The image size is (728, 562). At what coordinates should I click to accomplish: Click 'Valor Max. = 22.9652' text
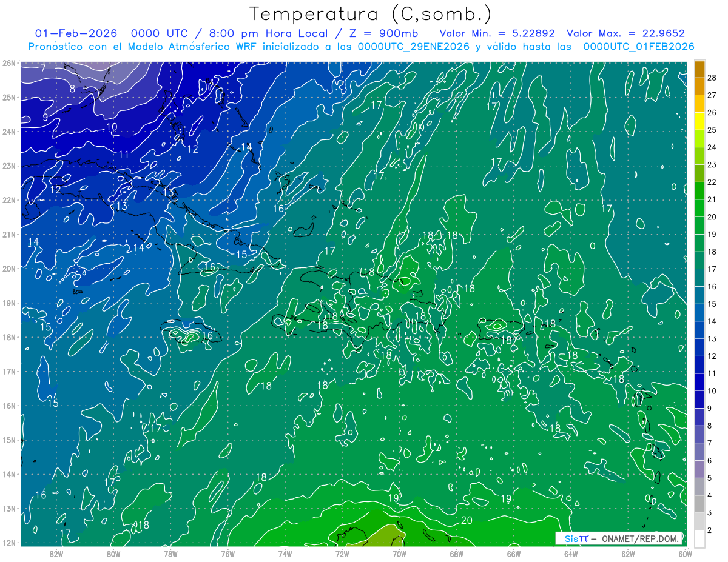tap(625, 33)
